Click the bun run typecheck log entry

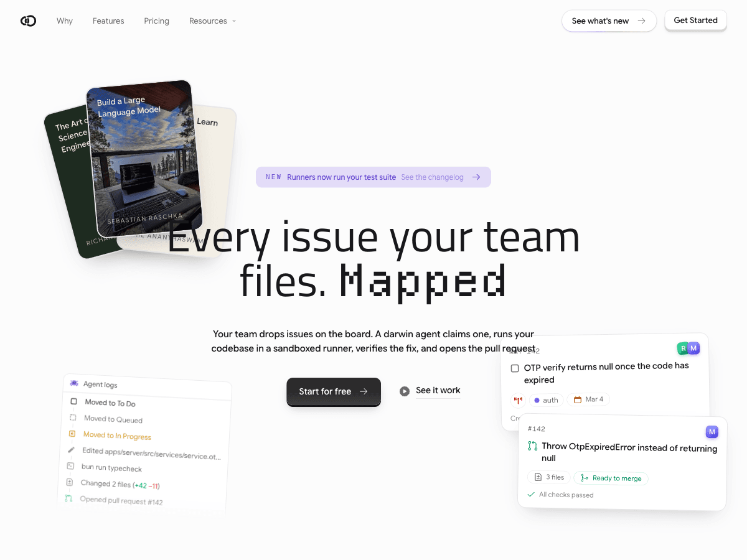111,467
